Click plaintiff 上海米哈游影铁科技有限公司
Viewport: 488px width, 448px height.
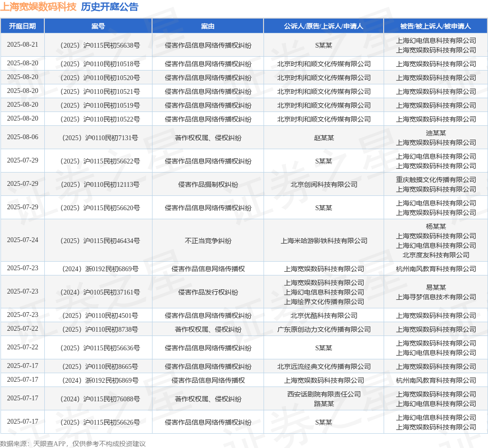(x=324, y=241)
